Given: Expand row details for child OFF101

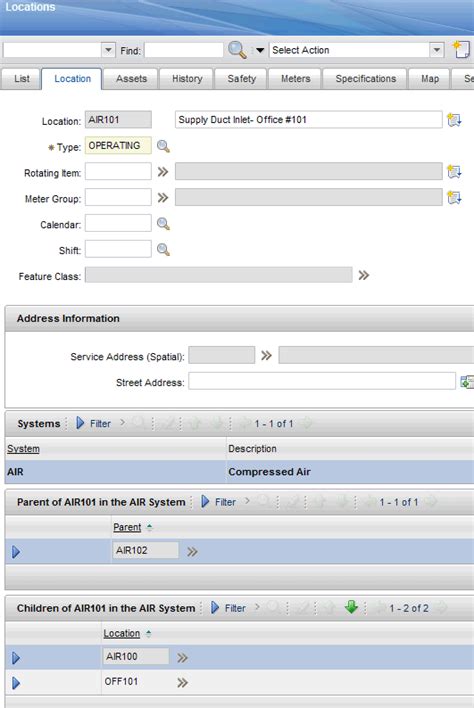Looking at the screenshot, I should tap(16, 683).
